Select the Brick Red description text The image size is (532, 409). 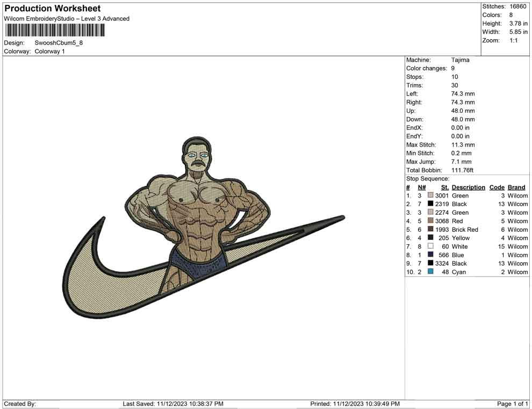(x=465, y=229)
